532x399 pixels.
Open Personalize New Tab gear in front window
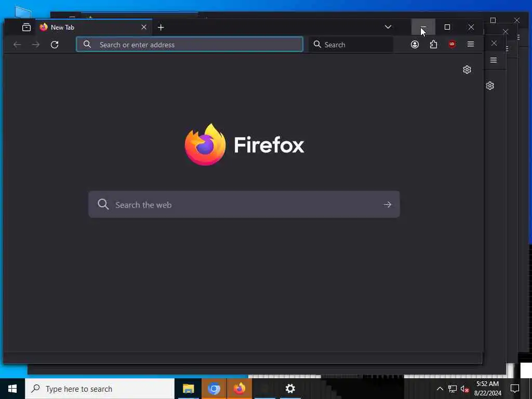467,70
